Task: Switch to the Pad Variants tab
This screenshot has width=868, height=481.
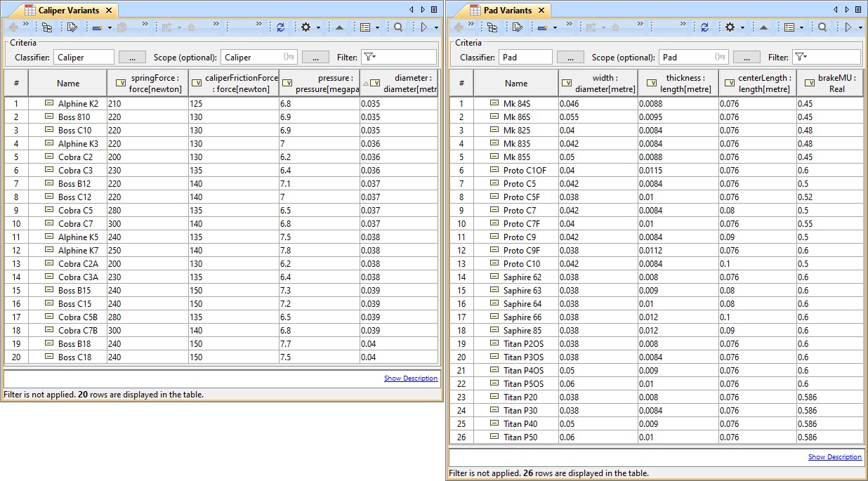Action: (507, 11)
